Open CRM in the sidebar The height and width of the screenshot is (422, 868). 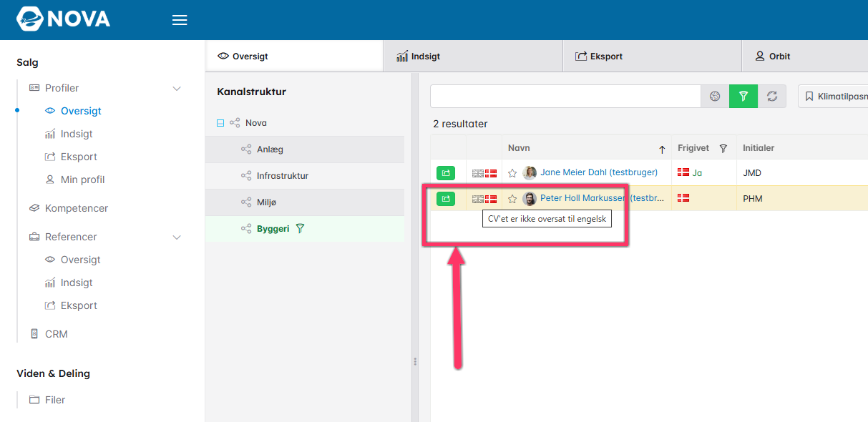coord(57,334)
